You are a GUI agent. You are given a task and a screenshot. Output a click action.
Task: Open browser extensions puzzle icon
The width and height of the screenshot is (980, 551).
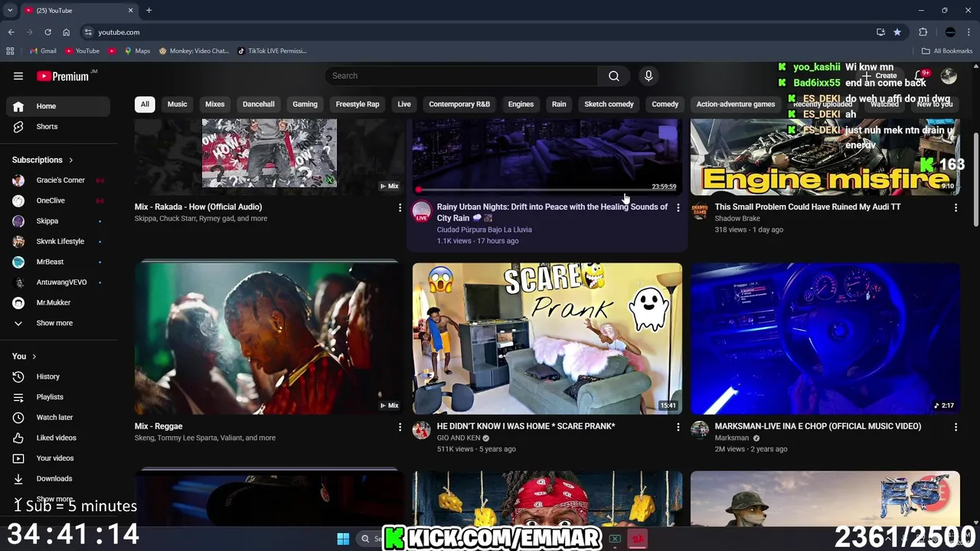pyautogui.click(x=923, y=32)
